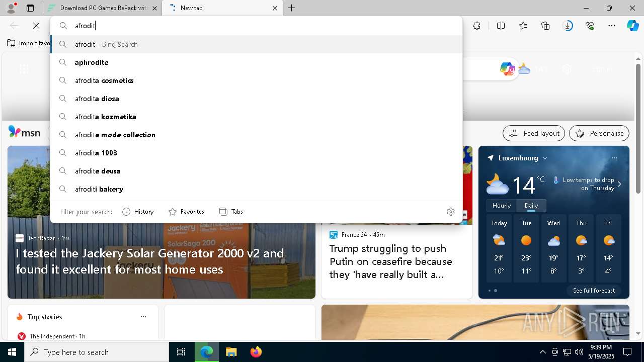The width and height of the screenshot is (644, 362).
Task: Pick 'afrodita kozmetika' suggestion
Action: (256, 117)
